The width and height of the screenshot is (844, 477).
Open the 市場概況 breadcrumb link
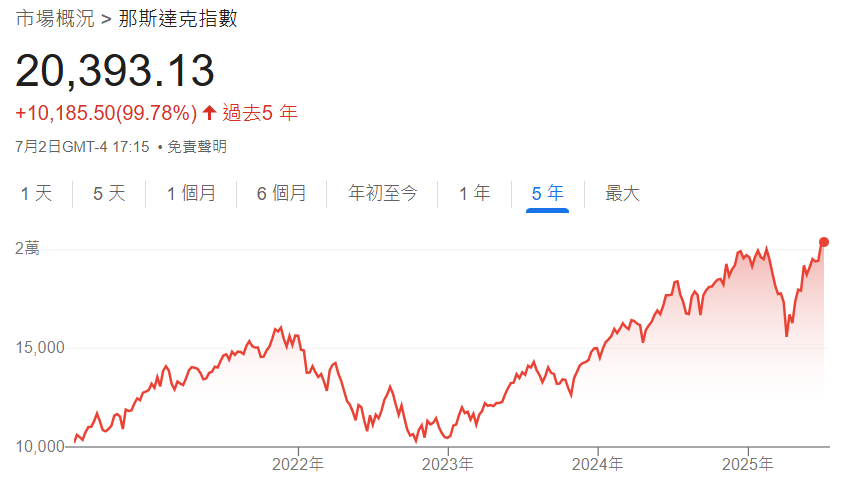pyautogui.click(x=55, y=19)
